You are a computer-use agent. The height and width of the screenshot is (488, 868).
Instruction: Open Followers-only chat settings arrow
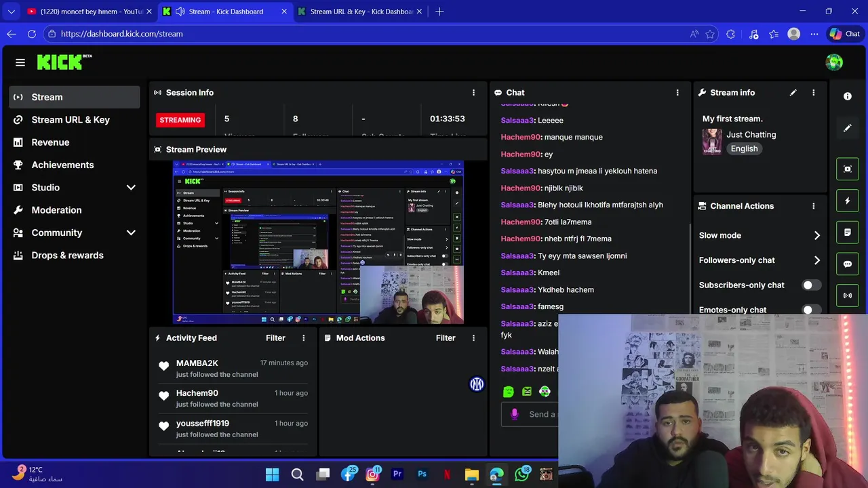816,260
